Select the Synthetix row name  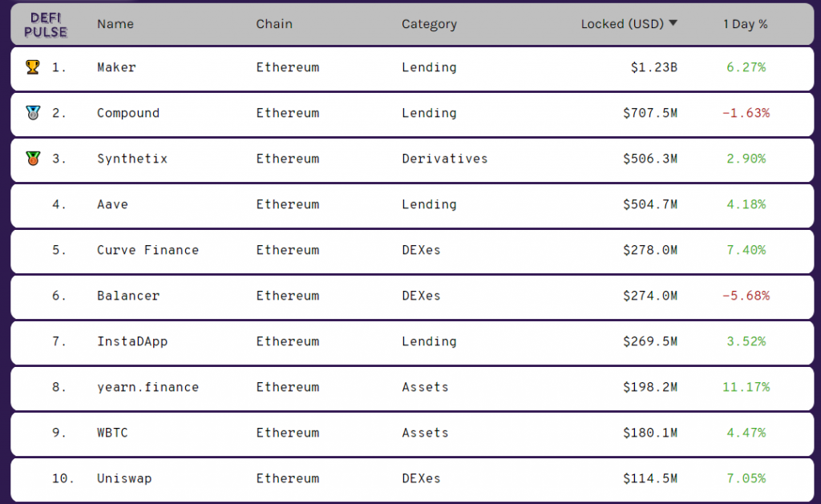pos(132,159)
